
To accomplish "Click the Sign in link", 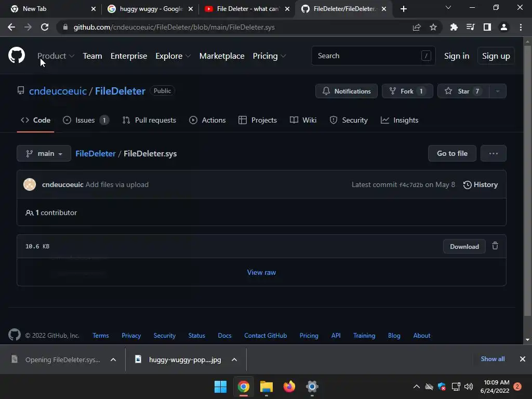I will (x=457, y=56).
